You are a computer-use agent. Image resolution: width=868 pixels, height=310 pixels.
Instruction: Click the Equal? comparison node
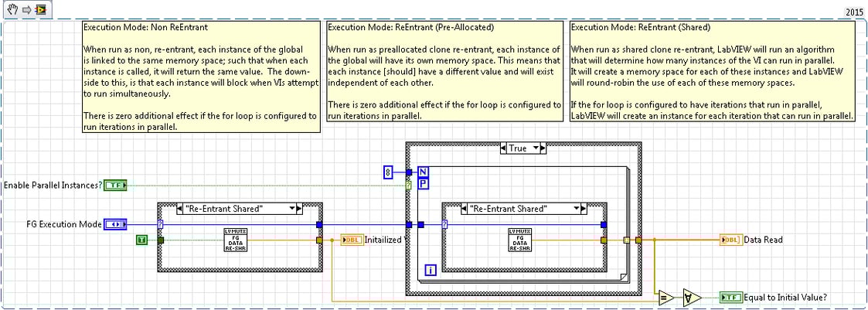(667, 297)
